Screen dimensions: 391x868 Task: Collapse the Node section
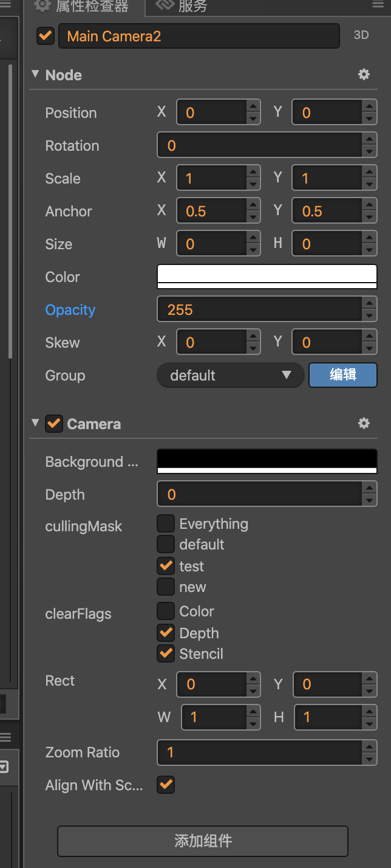pos(35,74)
